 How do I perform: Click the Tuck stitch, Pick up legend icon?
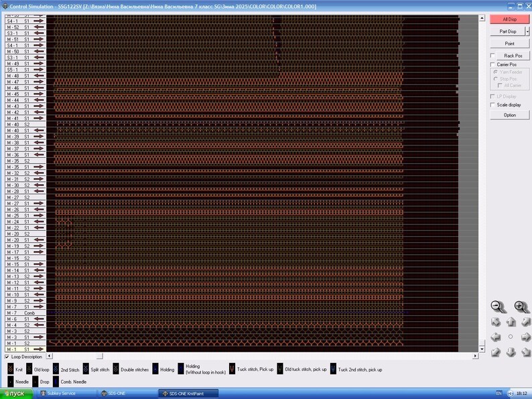pos(232,369)
